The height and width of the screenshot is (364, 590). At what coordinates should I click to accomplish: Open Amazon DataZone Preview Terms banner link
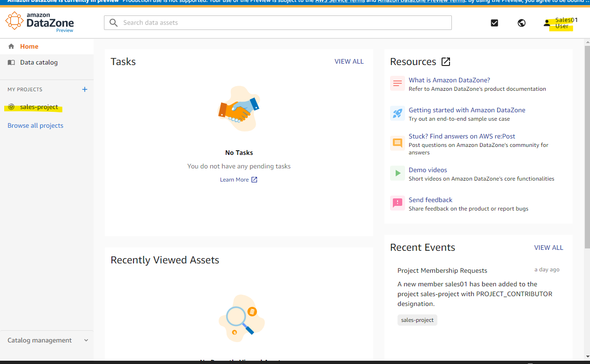click(x=421, y=1)
